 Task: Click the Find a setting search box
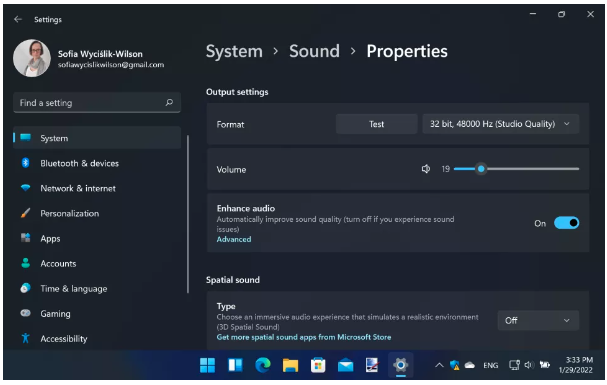click(97, 103)
